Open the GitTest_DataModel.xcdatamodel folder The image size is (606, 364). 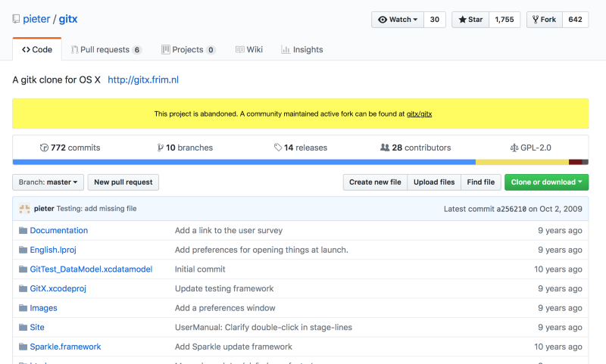[x=91, y=269]
